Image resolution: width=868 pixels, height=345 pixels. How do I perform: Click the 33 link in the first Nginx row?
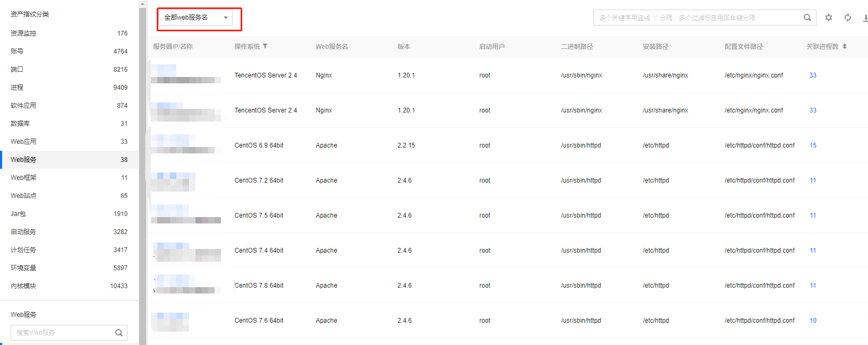click(x=813, y=75)
